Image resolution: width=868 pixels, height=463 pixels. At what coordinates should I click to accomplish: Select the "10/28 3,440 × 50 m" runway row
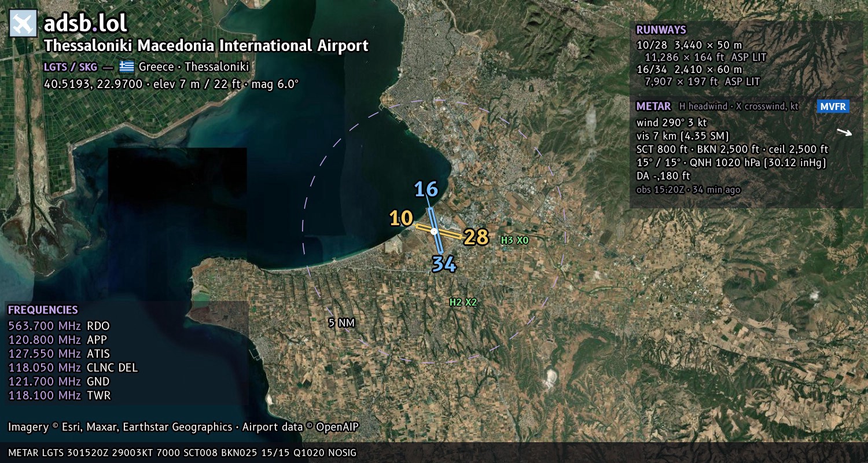coord(689,45)
